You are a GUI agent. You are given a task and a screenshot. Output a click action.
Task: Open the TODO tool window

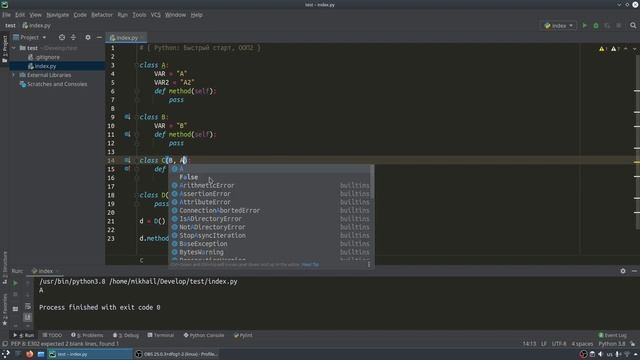[x=52, y=335]
